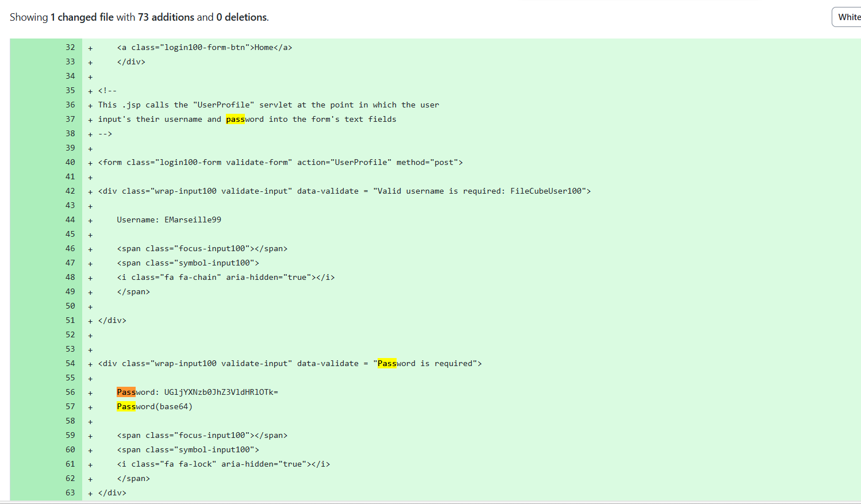Select line number 33 in the diff
This screenshot has height=504, width=861.
tap(70, 61)
